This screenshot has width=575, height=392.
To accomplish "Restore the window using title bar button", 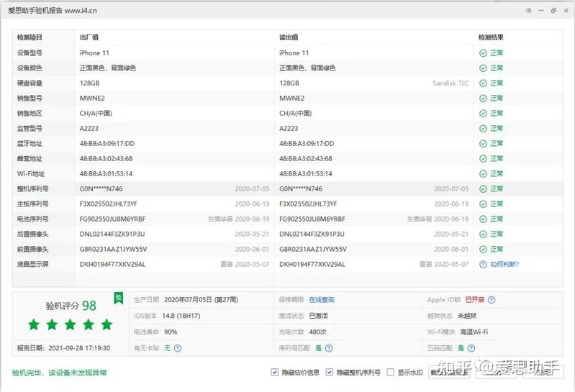I will [553, 11].
